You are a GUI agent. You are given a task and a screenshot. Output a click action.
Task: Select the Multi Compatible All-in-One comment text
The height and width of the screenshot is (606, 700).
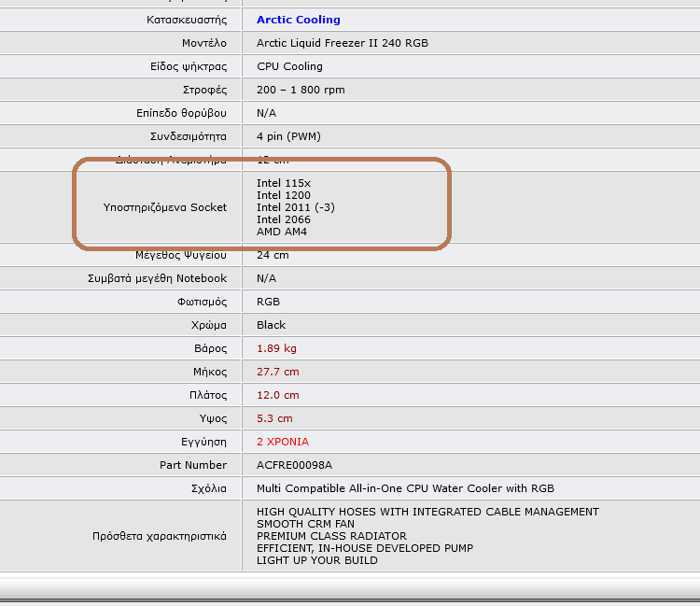405,488
